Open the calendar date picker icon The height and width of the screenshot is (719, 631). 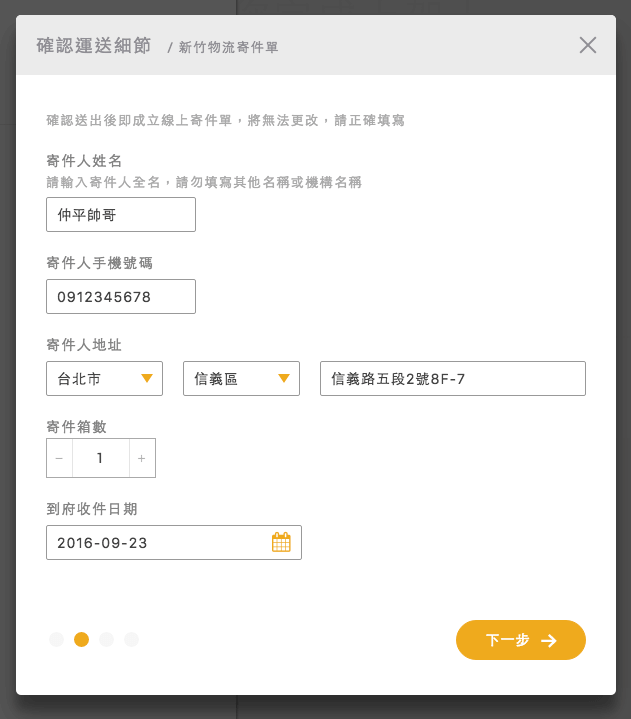coord(281,542)
